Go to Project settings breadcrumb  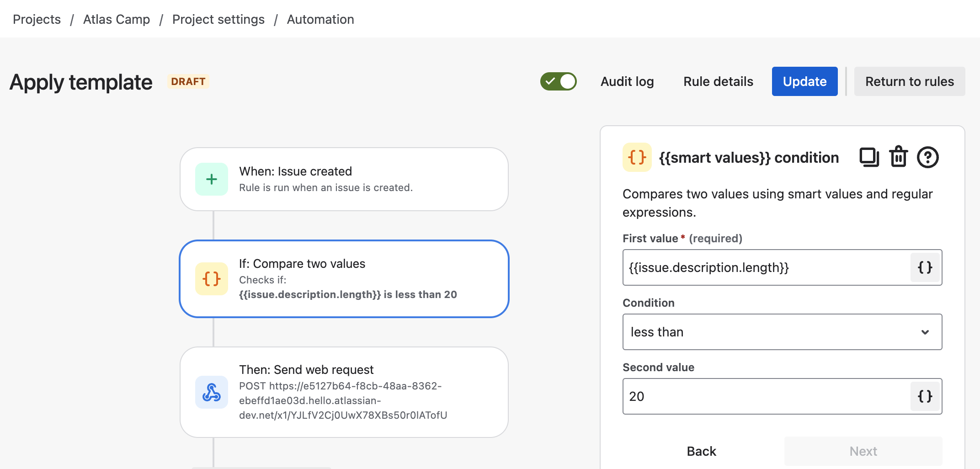pyautogui.click(x=218, y=19)
